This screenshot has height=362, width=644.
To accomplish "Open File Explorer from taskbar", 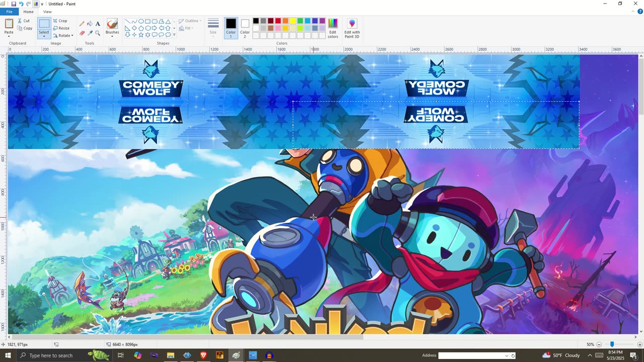I will [171, 355].
